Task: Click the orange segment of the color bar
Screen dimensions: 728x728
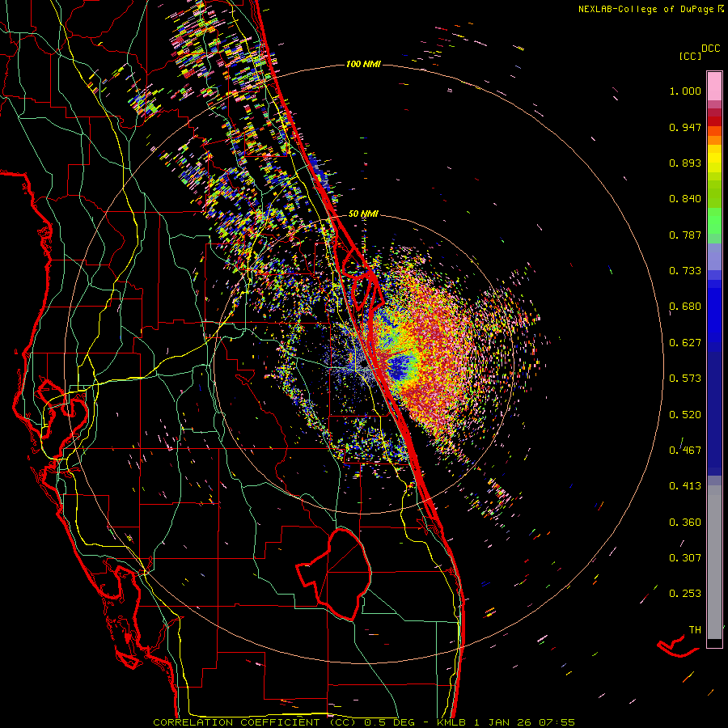Action: click(x=714, y=136)
